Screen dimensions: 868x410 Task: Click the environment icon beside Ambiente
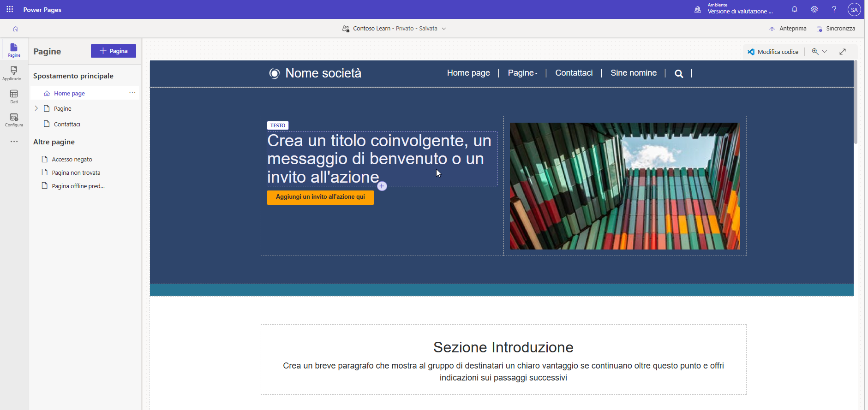(x=698, y=9)
